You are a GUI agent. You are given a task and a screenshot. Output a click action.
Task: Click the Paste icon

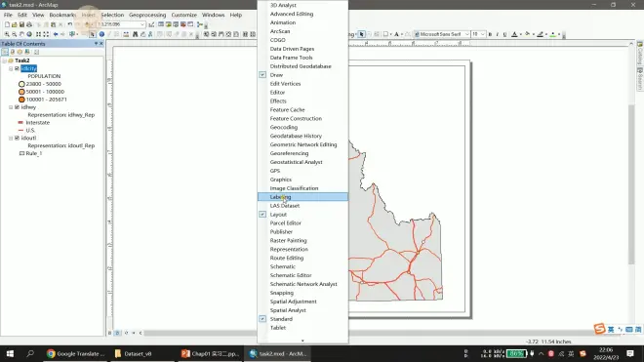pyautogui.click(x=54, y=24)
